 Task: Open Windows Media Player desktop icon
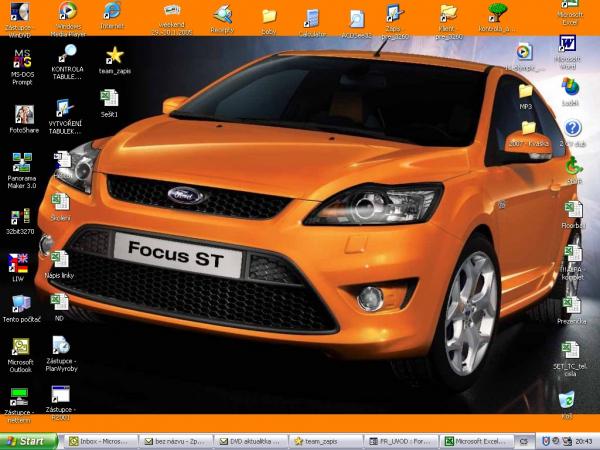coord(67,13)
